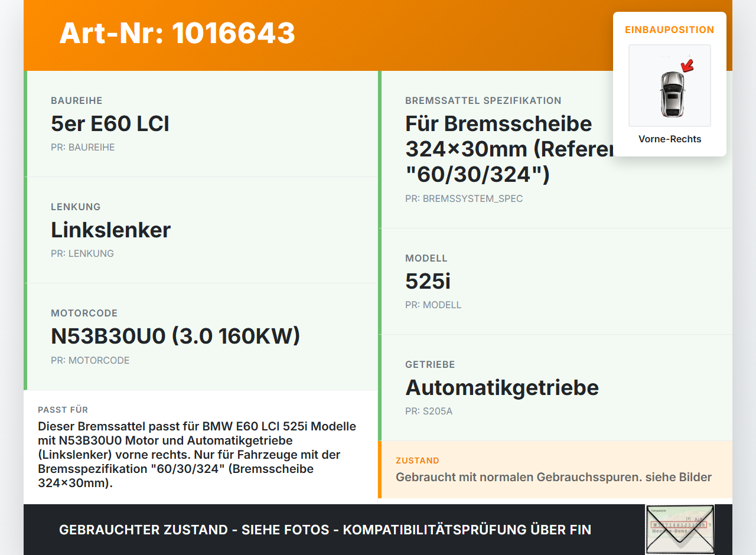Click the BREMSSATTEL SPEZIFIKATION label
This screenshot has height=555, width=756.
click(483, 101)
